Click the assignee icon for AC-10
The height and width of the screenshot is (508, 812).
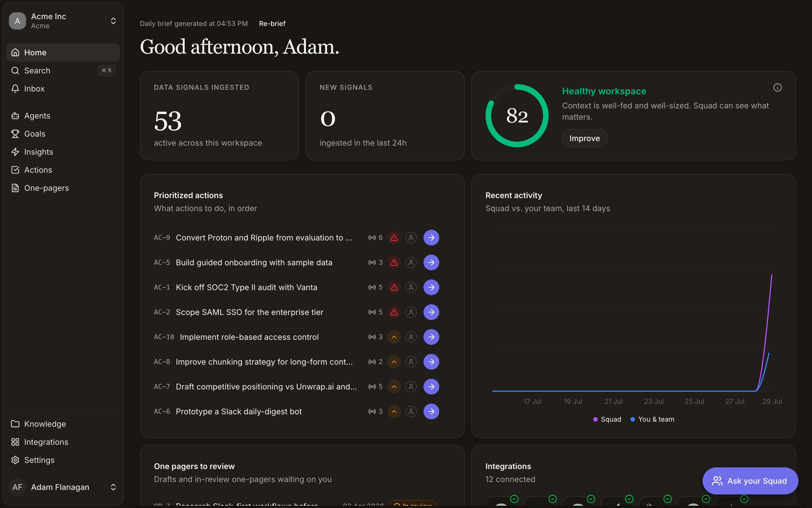pyautogui.click(x=411, y=337)
